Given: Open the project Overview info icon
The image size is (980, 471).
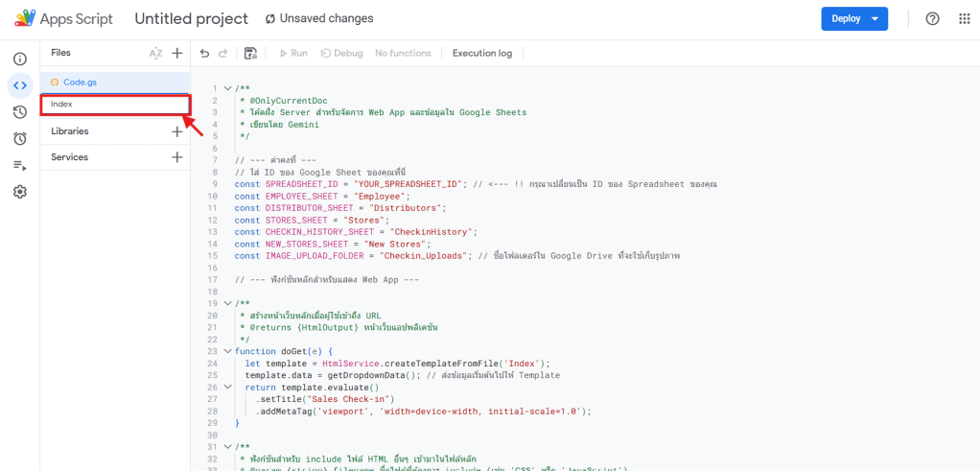Looking at the screenshot, I should (19, 59).
